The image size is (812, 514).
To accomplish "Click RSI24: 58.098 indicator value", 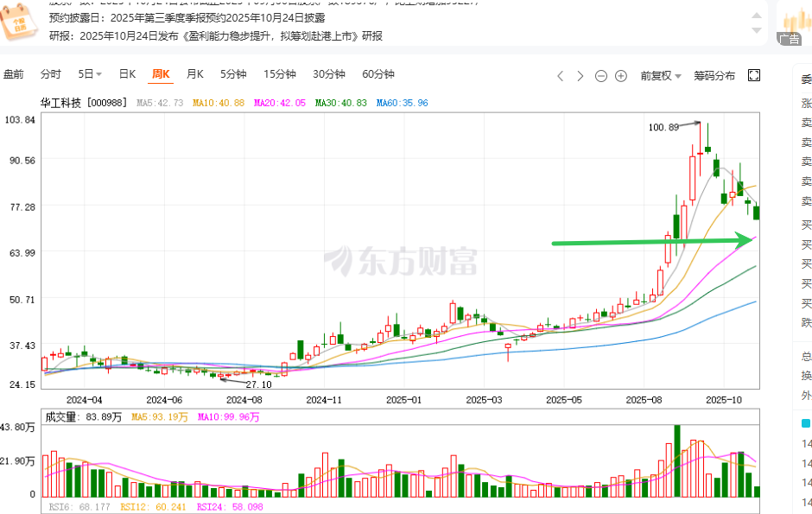I will coord(230,507).
